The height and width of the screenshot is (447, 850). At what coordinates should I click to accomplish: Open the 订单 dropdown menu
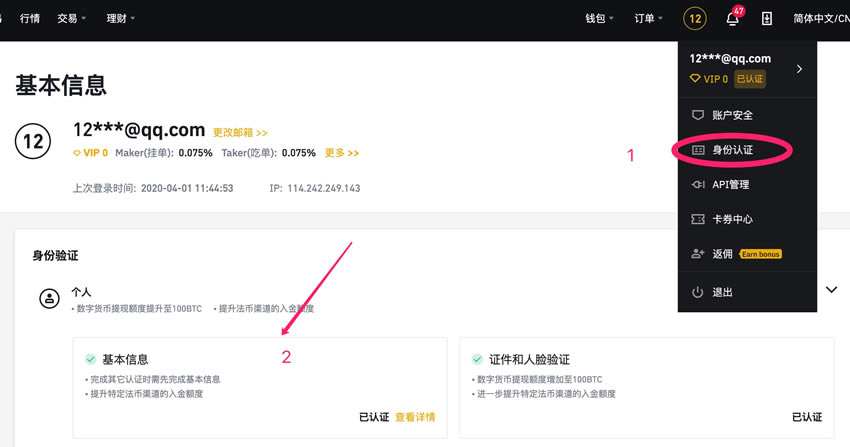(x=648, y=18)
